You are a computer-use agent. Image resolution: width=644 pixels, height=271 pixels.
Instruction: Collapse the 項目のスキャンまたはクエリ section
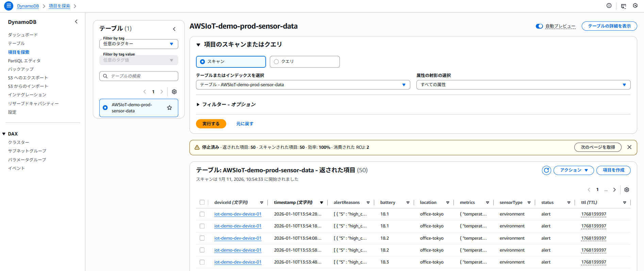coord(198,45)
